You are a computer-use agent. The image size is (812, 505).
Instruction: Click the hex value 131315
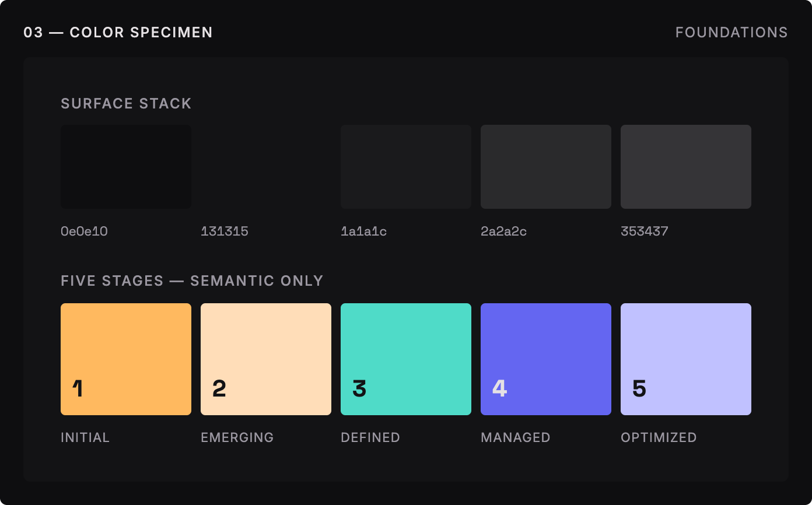coord(225,232)
